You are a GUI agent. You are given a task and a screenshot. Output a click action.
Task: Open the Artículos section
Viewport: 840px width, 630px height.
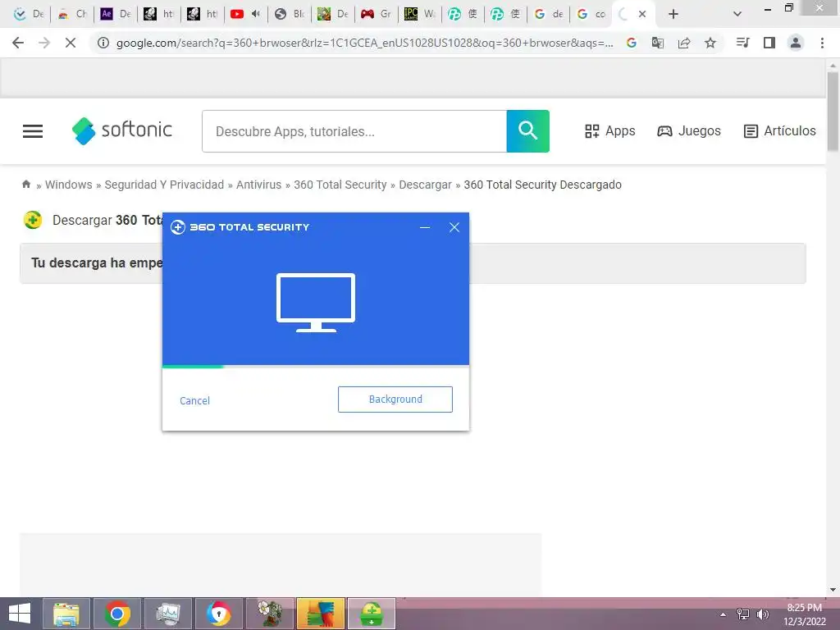click(779, 131)
